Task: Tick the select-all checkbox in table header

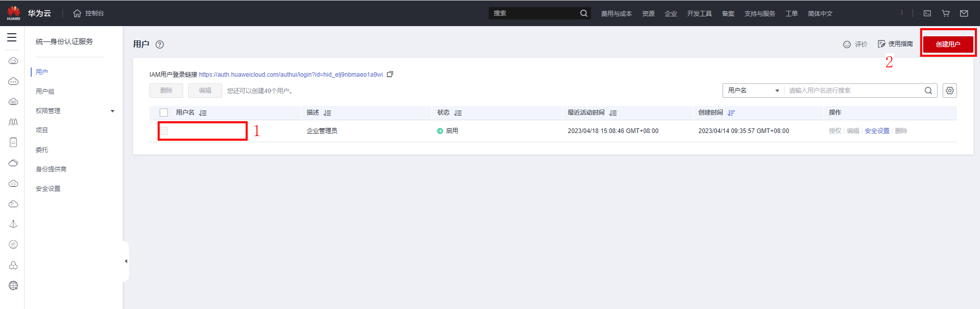Action: tap(164, 113)
